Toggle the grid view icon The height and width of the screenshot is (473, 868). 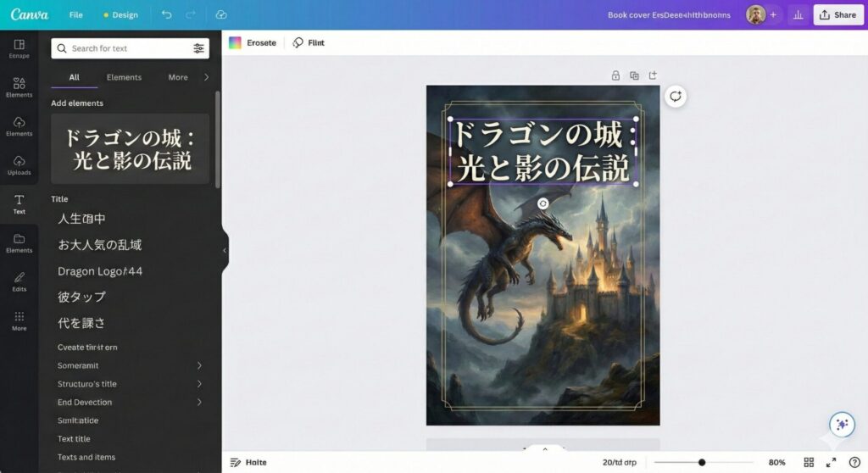pos(809,462)
